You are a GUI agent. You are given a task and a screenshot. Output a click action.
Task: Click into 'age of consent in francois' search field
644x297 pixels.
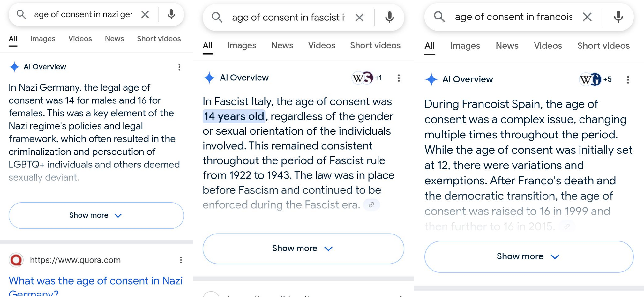point(513,17)
